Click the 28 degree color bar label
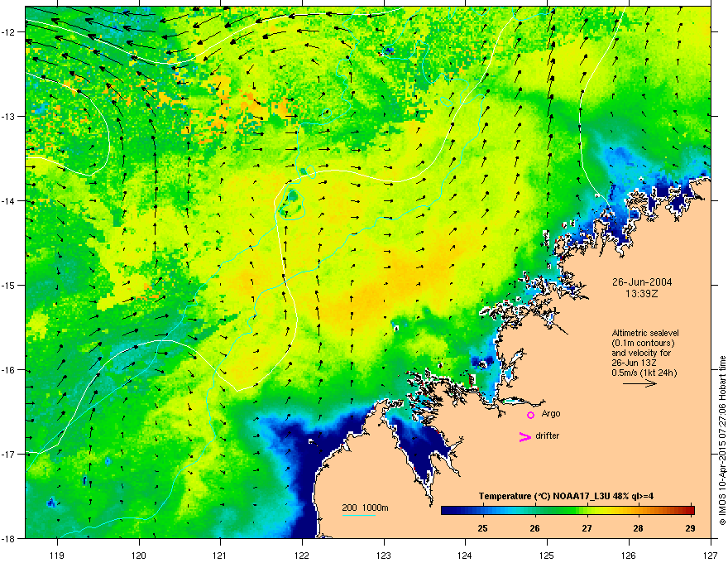Screen dimensions: 728x563 639,528
